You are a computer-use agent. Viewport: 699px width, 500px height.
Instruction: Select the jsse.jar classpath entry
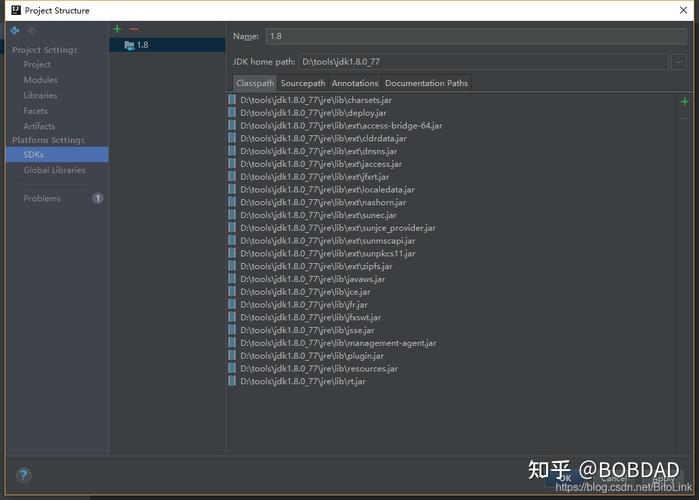(x=308, y=330)
